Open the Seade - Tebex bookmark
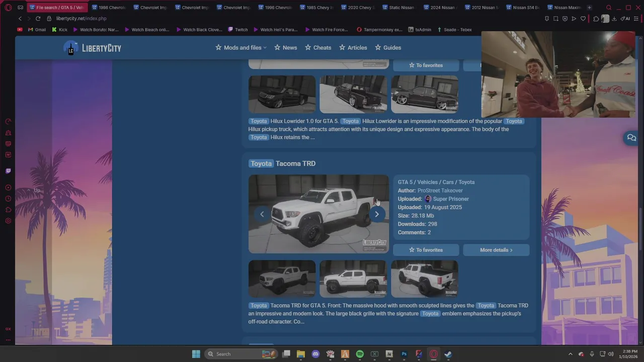Screen dimensions: 644x362 coord(454,30)
